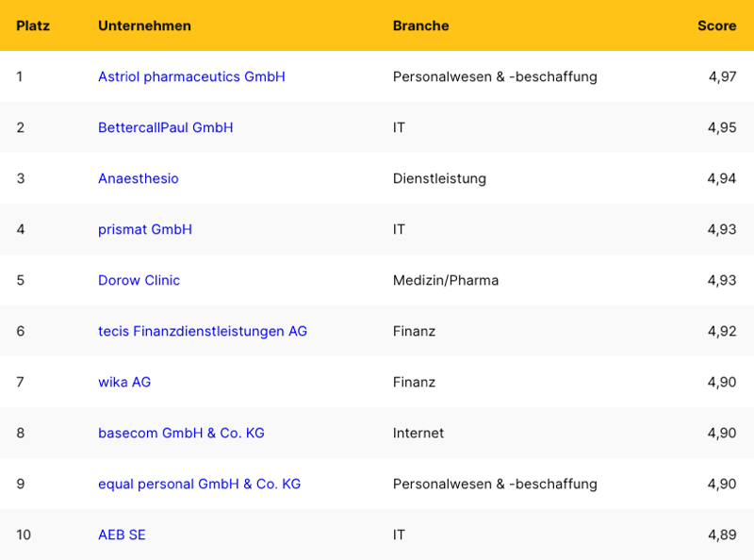Open tecis Finanzdienstleistungen AG link
Viewport: 754px width, 560px height.
[203, 331]
